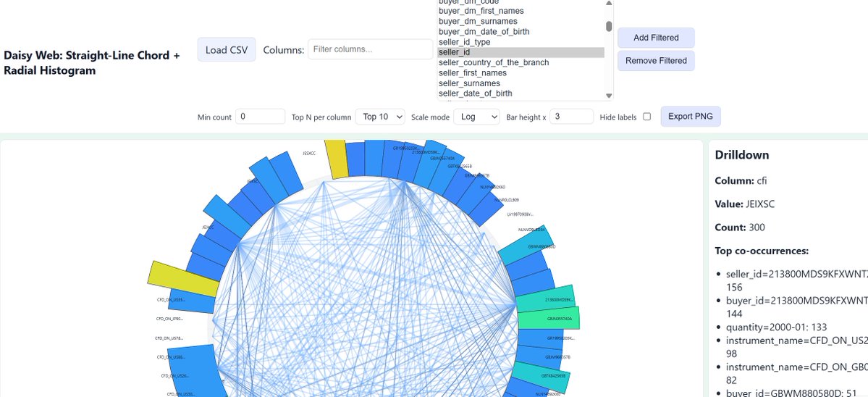This screenshot has height=397, width=868.
Task: Click the CFD_ON_JP90 chart label
Action: pos(169,319)
